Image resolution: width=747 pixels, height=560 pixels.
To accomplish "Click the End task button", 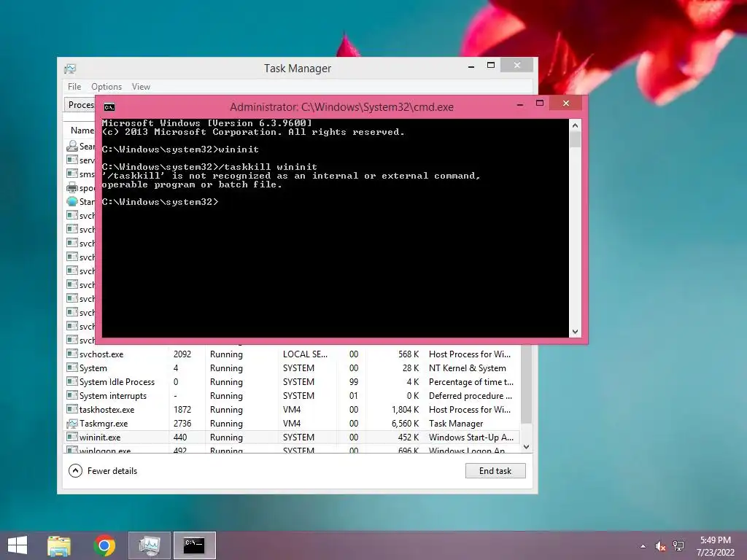I will click(x=495, y=471).
